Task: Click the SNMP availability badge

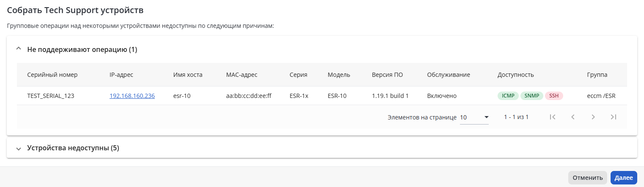Action: [532, 96]
